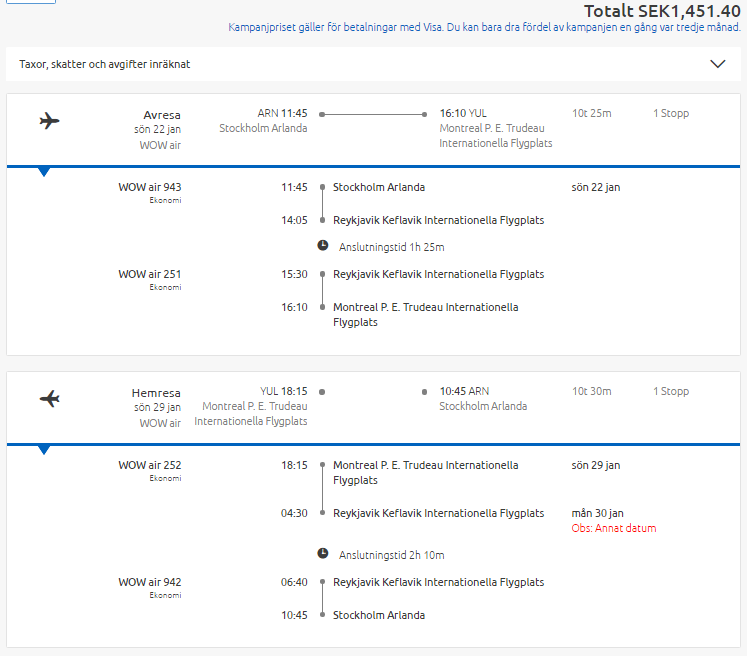
Task: Click the 1 Stopp label on the return flight
Action: point(671,392)
